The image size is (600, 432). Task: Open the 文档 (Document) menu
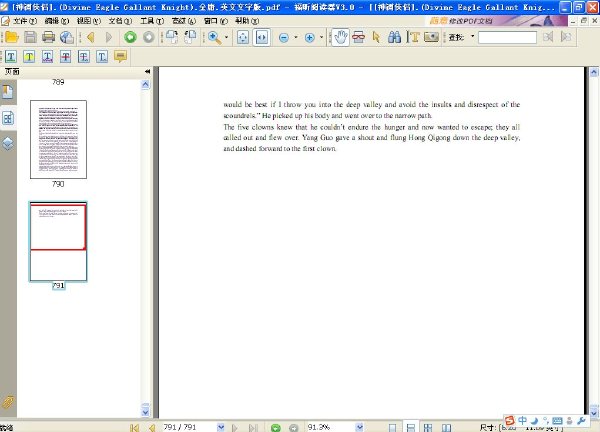(121, 21)
